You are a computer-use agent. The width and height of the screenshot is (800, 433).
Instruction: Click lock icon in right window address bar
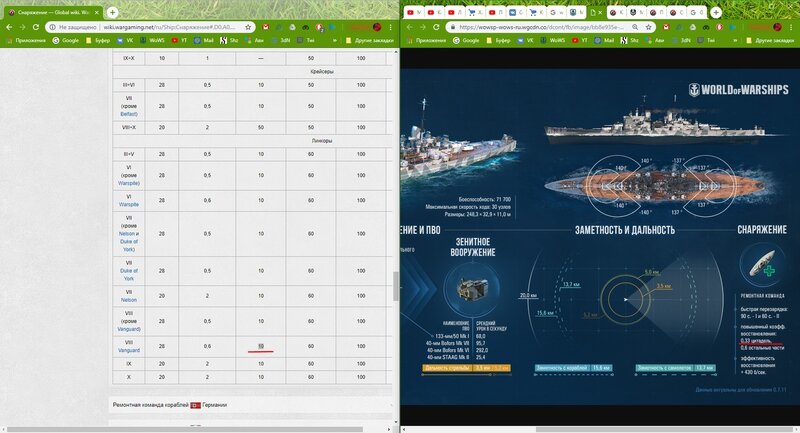tap(453, 27)
